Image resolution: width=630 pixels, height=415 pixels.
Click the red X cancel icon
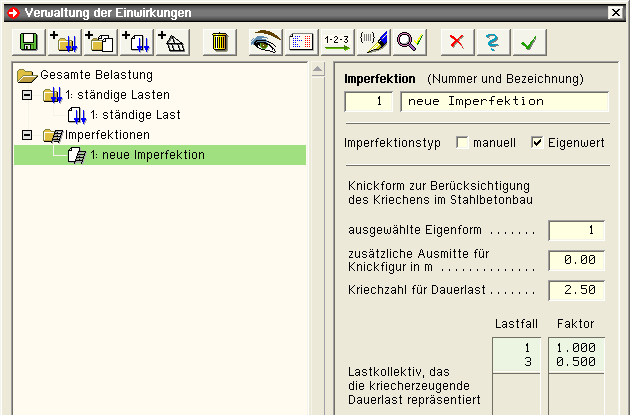coord(457,41)
